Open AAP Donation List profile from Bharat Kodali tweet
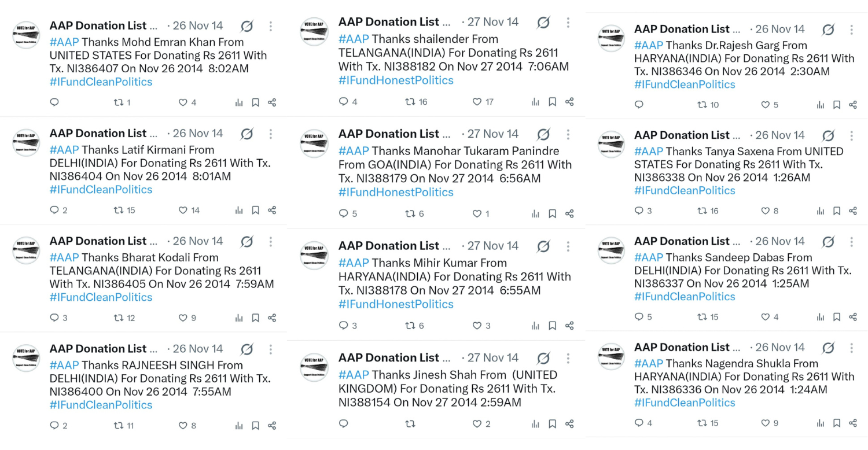Screen dimensions: 868x450 (103, 241)
